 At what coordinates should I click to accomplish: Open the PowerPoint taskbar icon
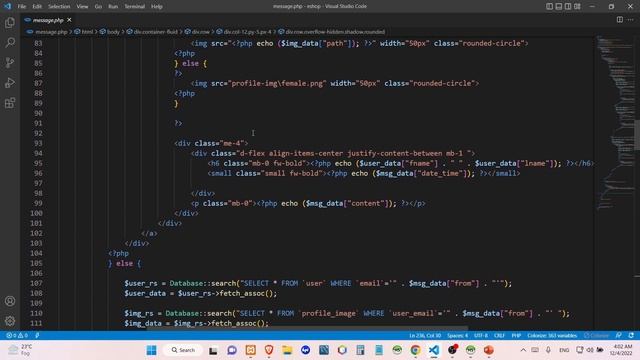(x=489, y=350)
